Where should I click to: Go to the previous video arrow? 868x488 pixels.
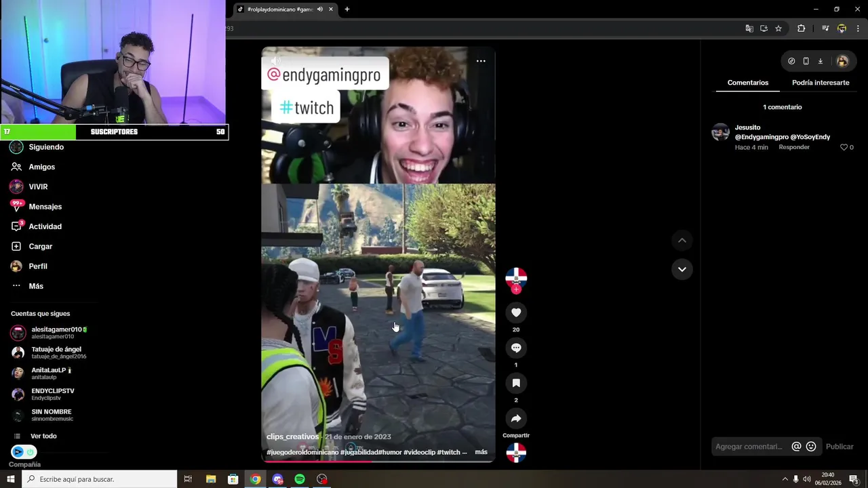click(x=682, y=240)
